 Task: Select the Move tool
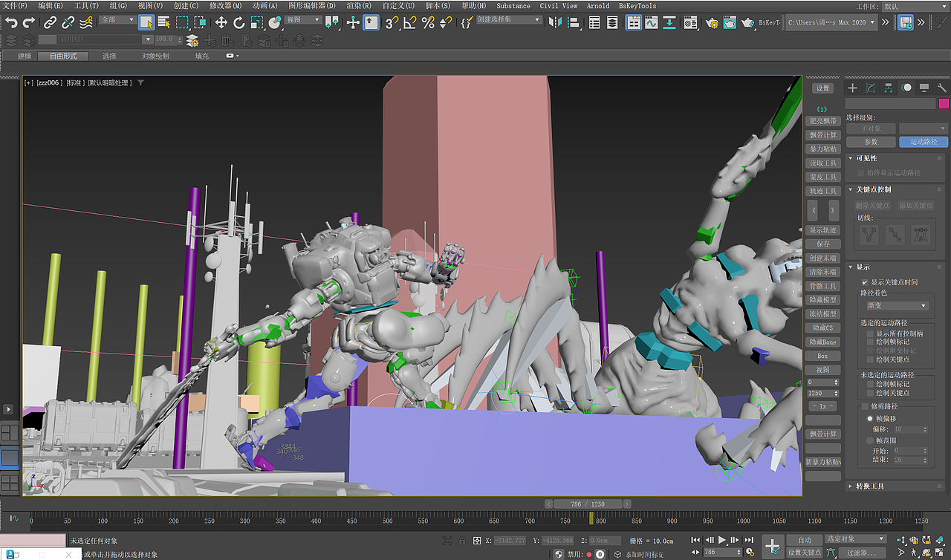[221, 23]
